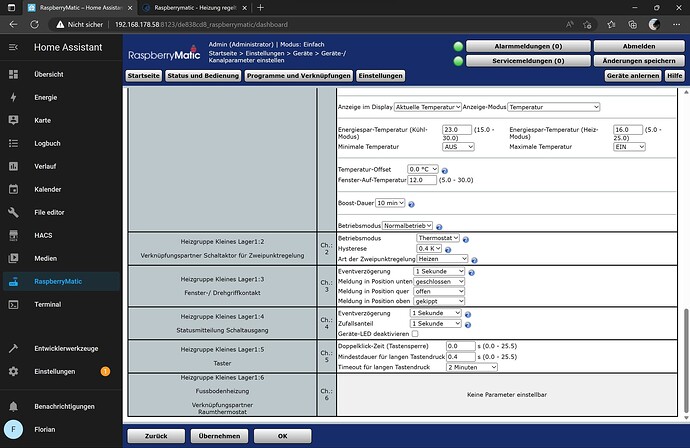Click Änderungen speichern button
This screenshot has height=448, width=690.
639,61
